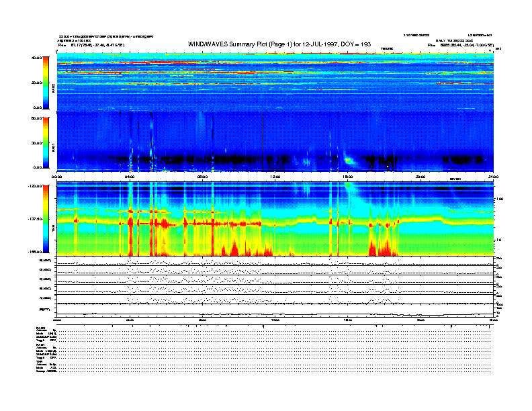The height and width of the screenshot is (411, 532).
Task: Click 12:00 time label under RAD1 spectrogram
Action: click(x=275, y=177)
